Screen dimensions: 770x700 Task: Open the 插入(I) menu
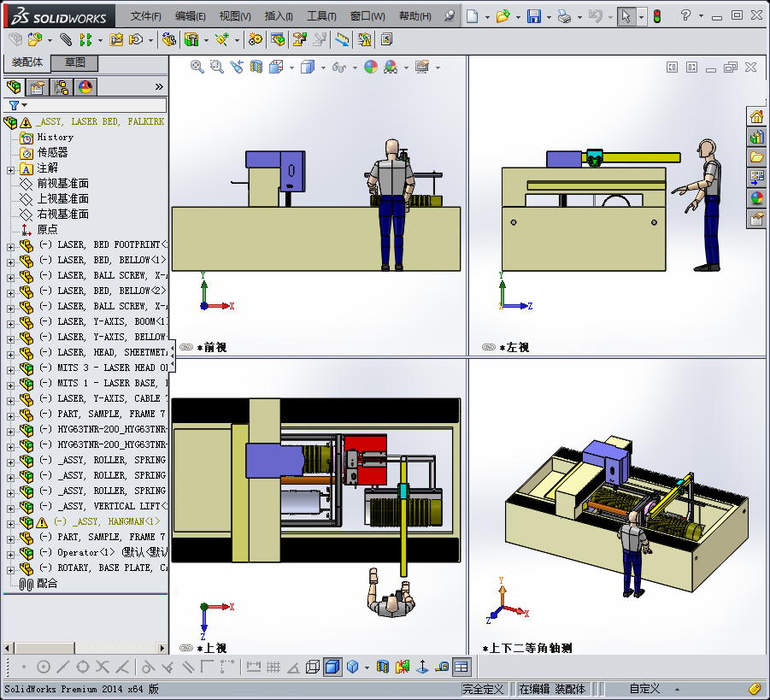pos(279,16)
